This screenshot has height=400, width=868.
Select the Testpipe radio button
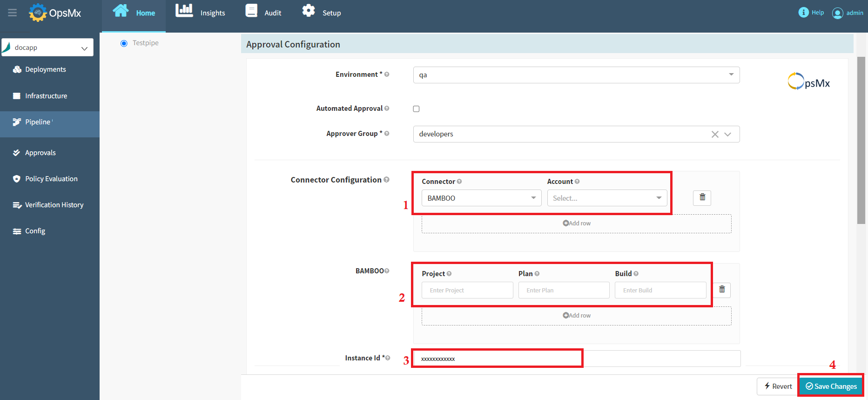[124, 43]
